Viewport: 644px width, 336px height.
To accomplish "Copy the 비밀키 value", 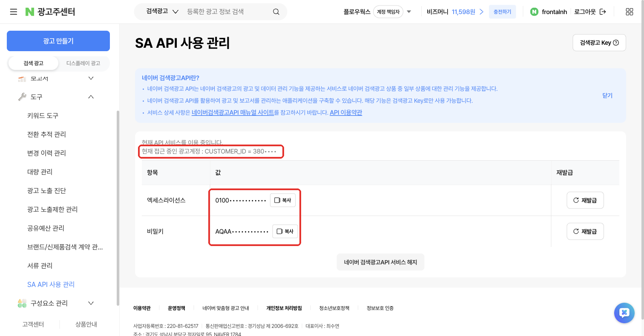I will tap(285, 231).
